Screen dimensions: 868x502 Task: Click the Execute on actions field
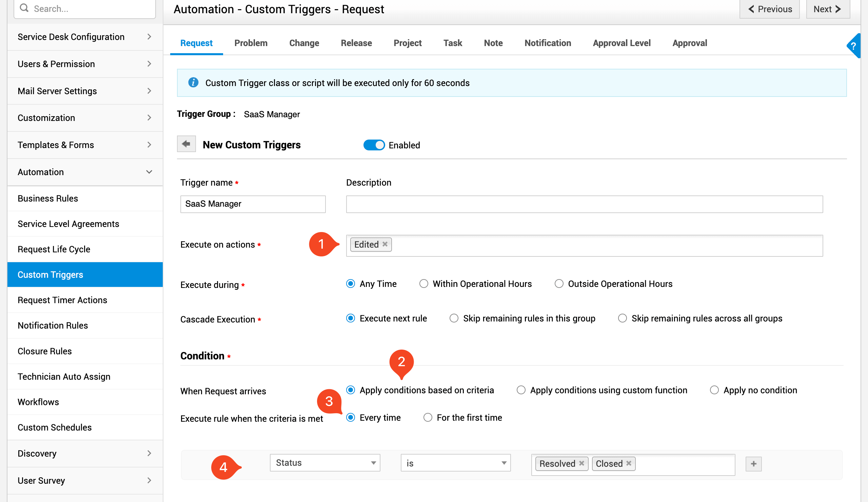[x=585, y=245]
